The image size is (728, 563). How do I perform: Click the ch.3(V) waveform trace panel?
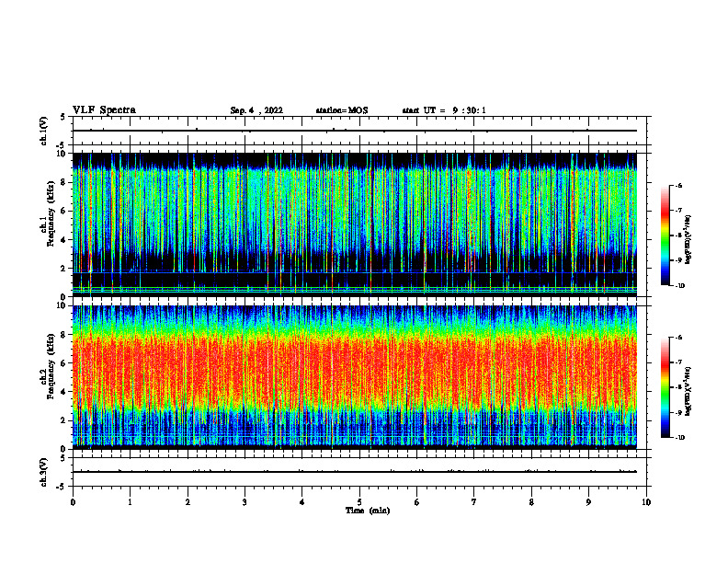pyautogui.click(x=359, y=472)
